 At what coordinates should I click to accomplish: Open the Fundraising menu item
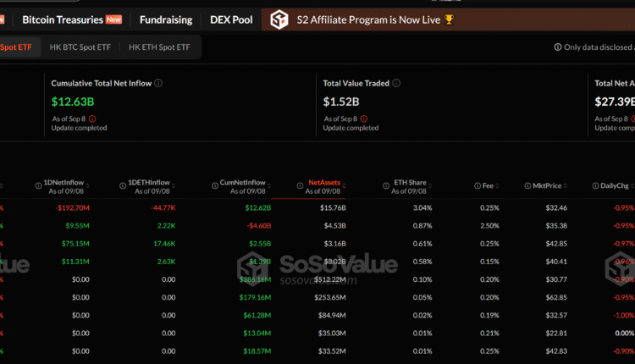164,19
